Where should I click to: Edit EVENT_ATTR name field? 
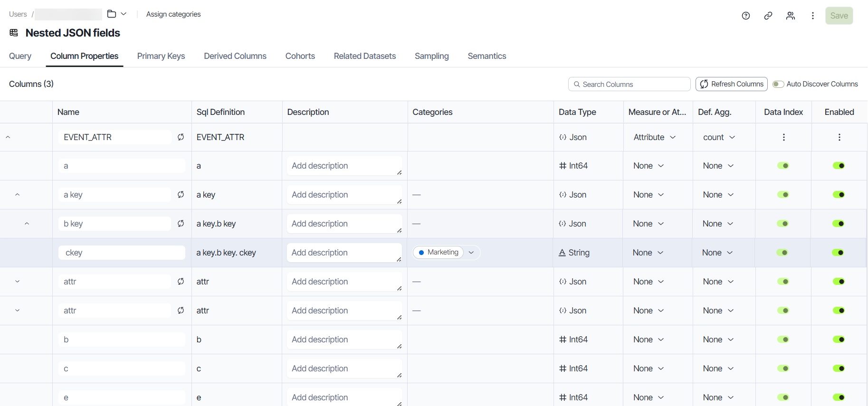(x=115, y=137)
